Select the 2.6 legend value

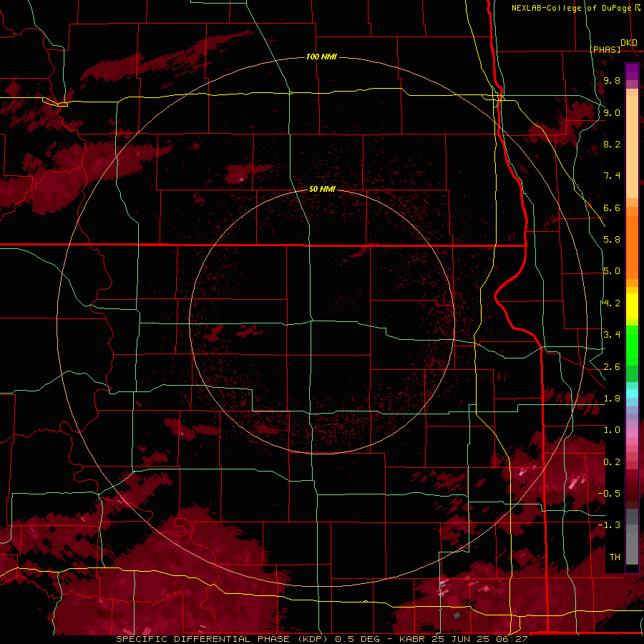[612, 367]
